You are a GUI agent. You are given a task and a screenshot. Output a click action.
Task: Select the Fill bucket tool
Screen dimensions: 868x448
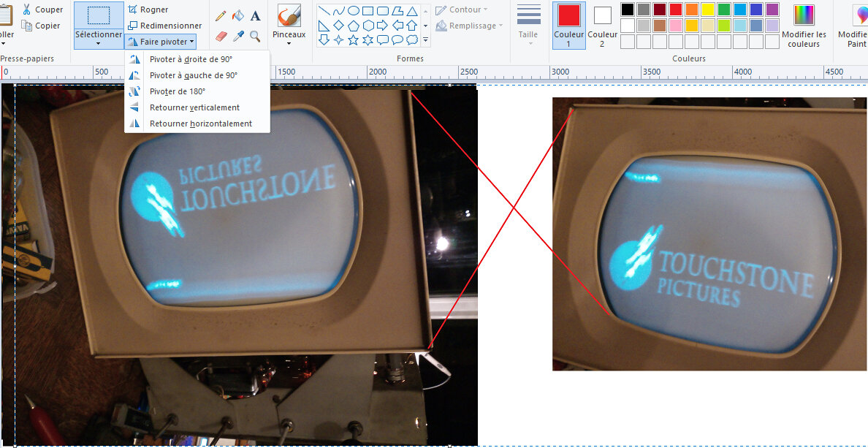point(238,15)
